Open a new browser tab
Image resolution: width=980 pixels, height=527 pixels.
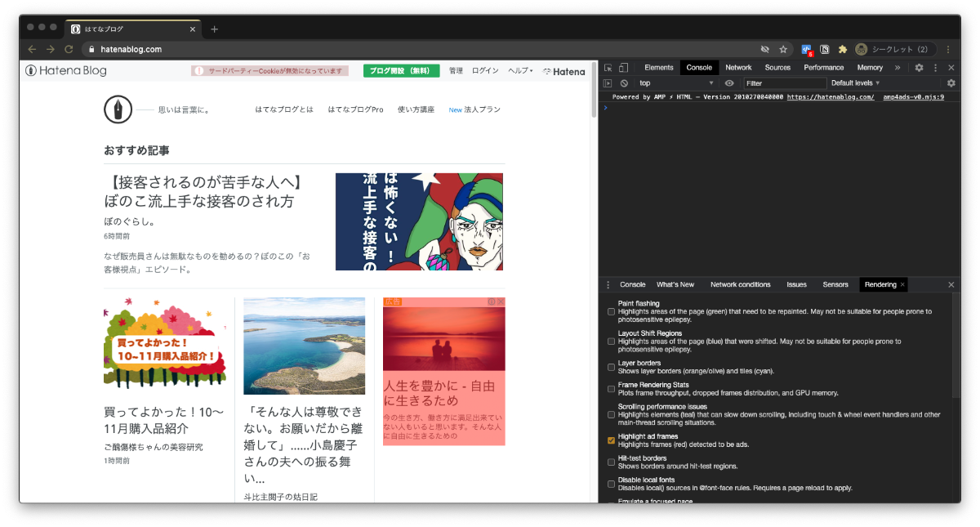pos(215,29)
